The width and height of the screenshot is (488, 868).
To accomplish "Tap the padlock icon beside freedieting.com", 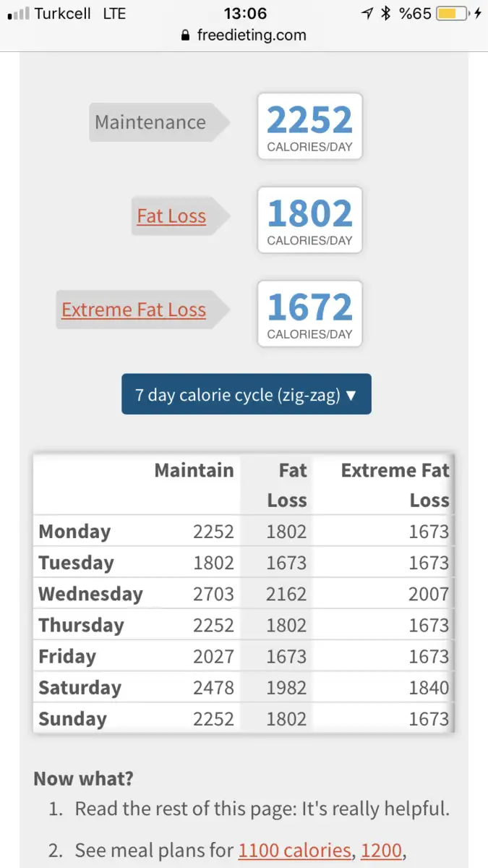I will pos(187,35).
